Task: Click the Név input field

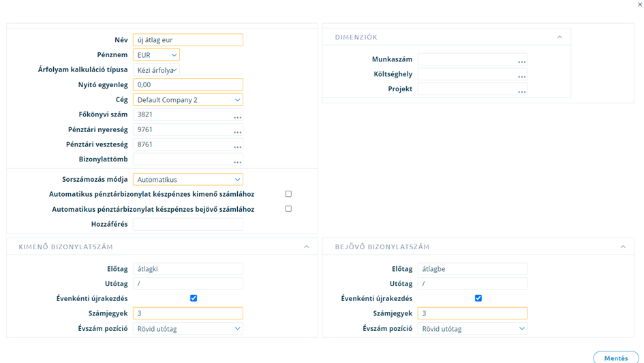Action: pos(187,40)
